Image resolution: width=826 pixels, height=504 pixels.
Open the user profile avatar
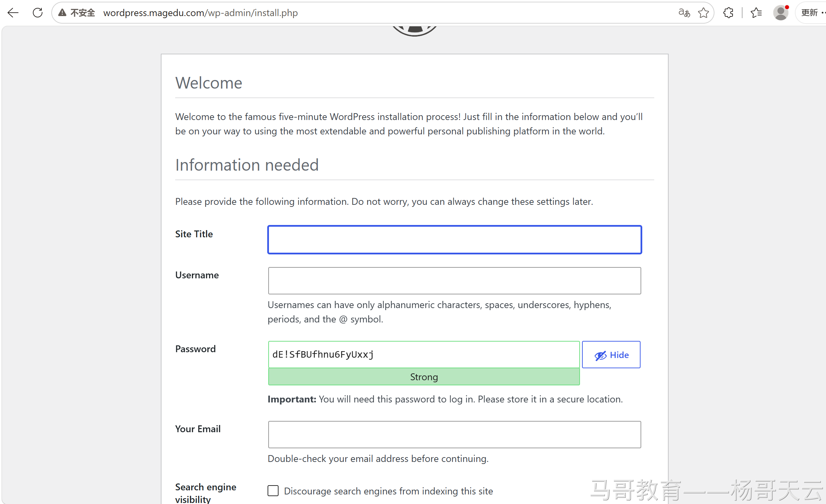click(781, 13)
